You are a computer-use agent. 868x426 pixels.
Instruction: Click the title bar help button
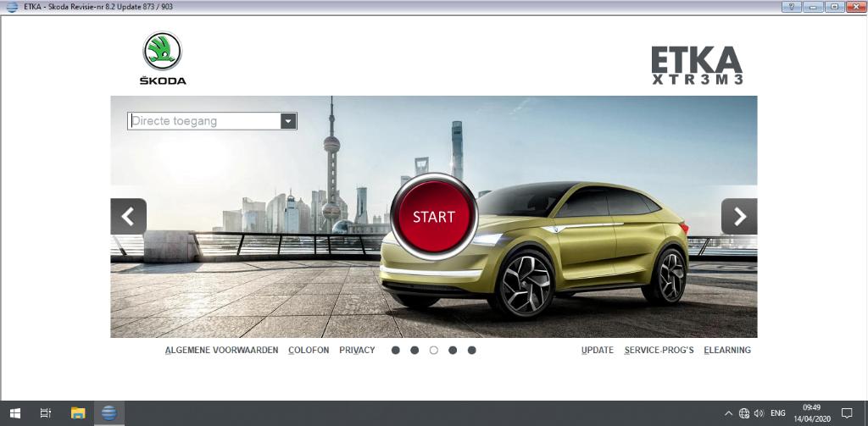tap(793, 7)
